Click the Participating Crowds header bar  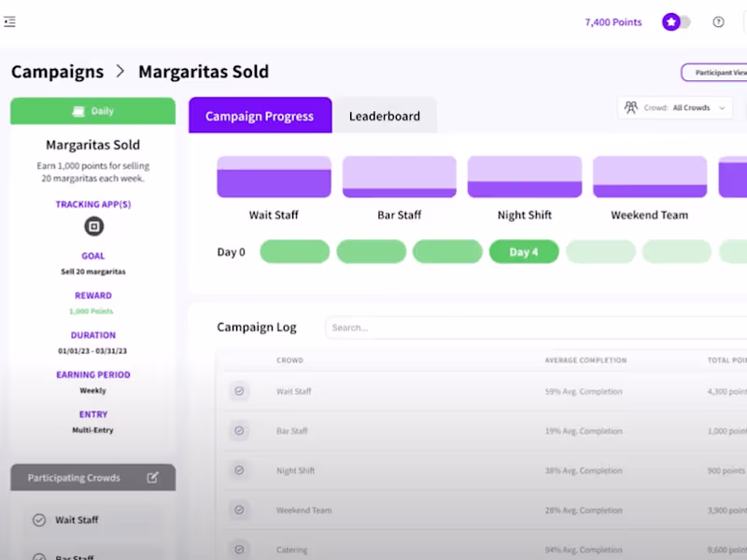pyautogui.click(x=92, y=478)
